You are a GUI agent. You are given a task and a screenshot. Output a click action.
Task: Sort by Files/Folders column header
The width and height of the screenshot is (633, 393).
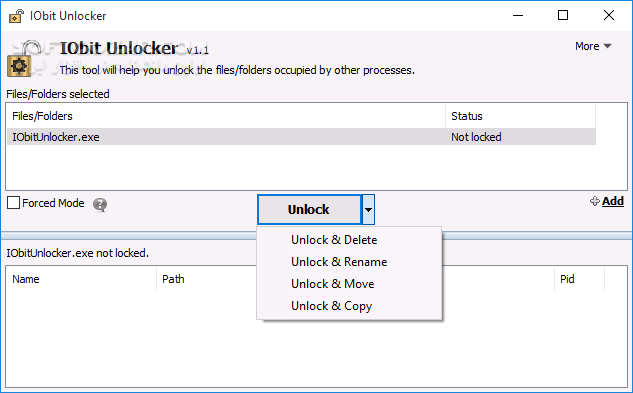tap(226, 116)
